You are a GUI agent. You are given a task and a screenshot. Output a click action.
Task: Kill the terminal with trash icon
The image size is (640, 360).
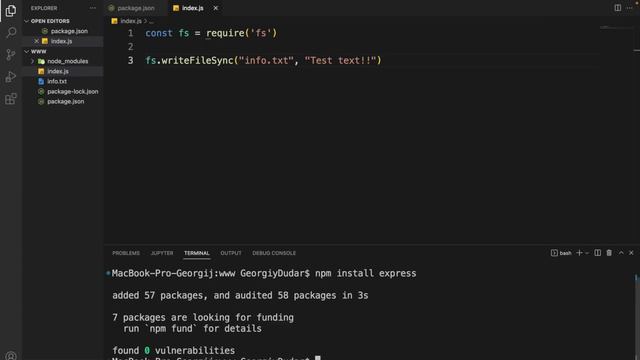click(x=609, y=253)
